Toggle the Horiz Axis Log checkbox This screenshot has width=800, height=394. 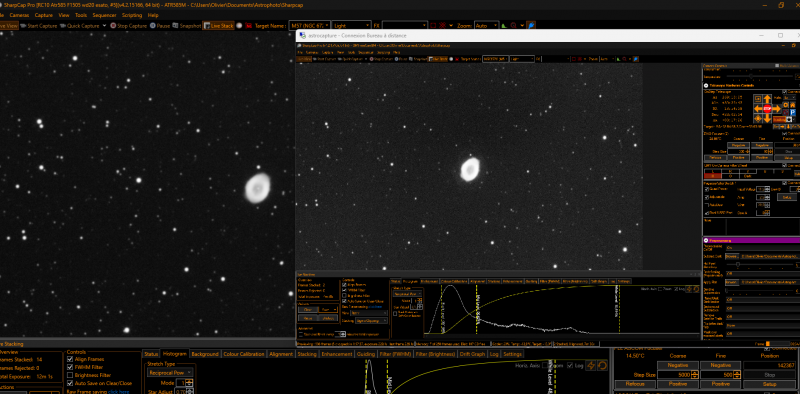point(569,366)
